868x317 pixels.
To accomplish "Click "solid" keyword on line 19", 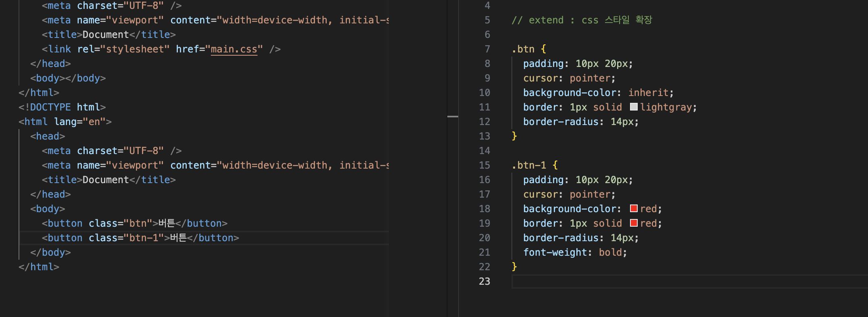I will [607, 223].
